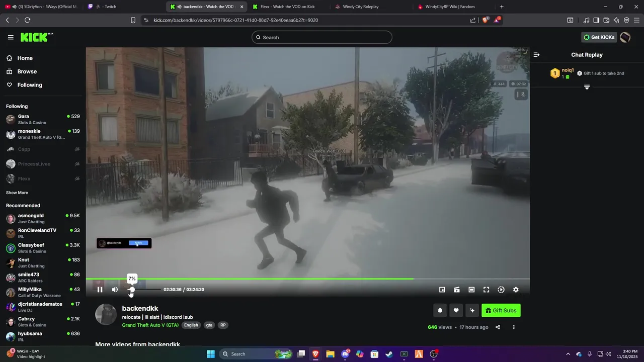Open recommended channel Knut

tap(43, 263)
